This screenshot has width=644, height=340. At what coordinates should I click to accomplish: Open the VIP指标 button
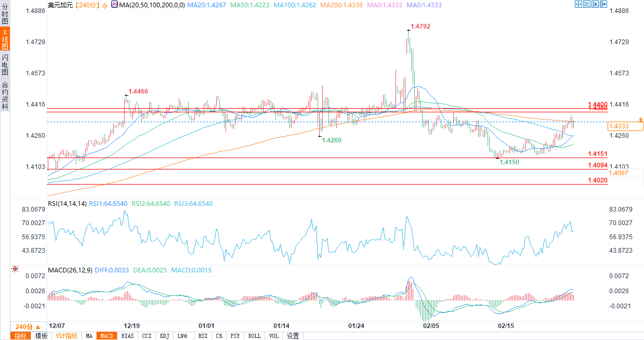(x=67, y=336)
